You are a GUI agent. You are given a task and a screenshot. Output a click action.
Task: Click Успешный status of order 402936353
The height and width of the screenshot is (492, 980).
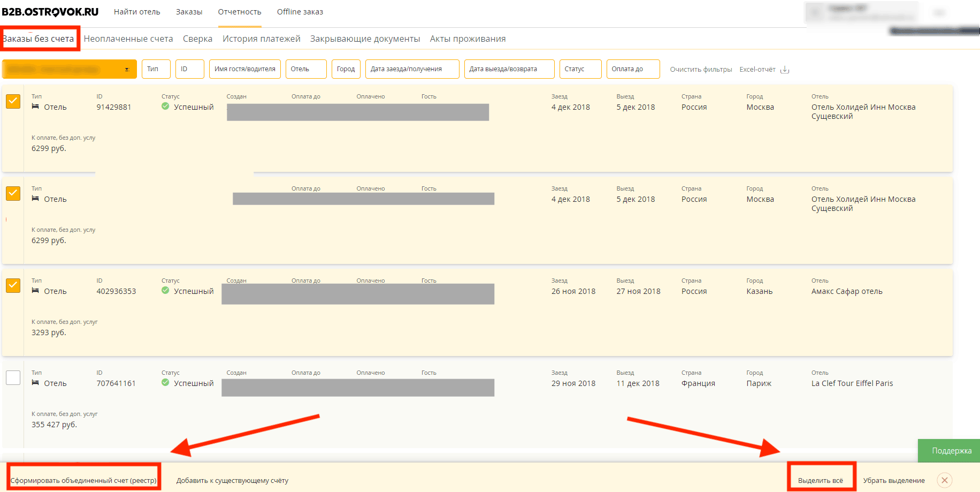click(x=194, y=291)
